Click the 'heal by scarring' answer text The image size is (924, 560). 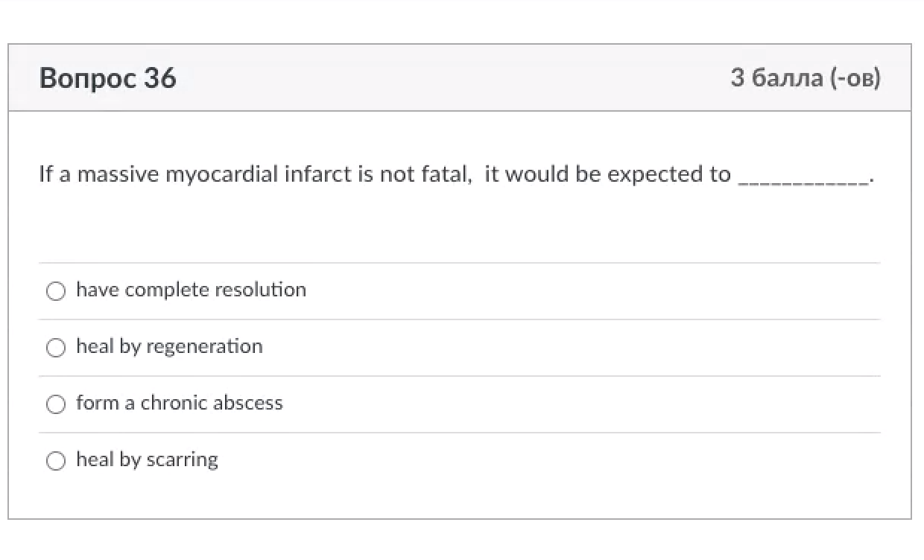tap(147, 459)
